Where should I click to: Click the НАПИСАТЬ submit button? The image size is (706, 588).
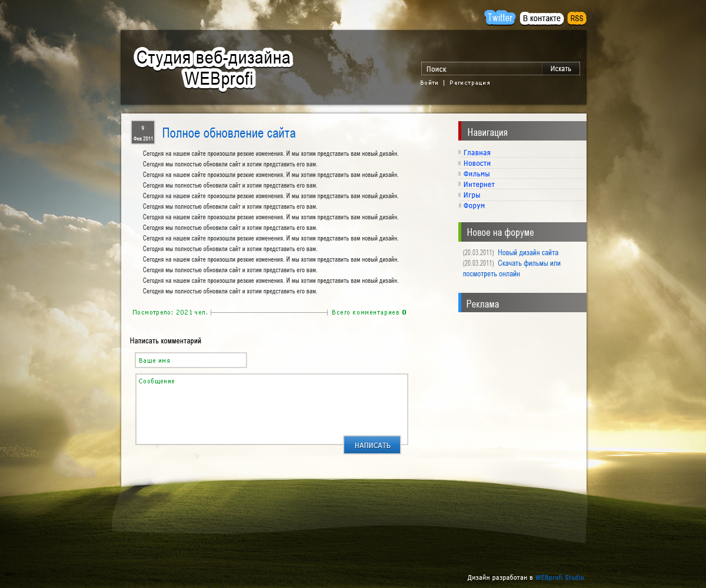(372, 445)
